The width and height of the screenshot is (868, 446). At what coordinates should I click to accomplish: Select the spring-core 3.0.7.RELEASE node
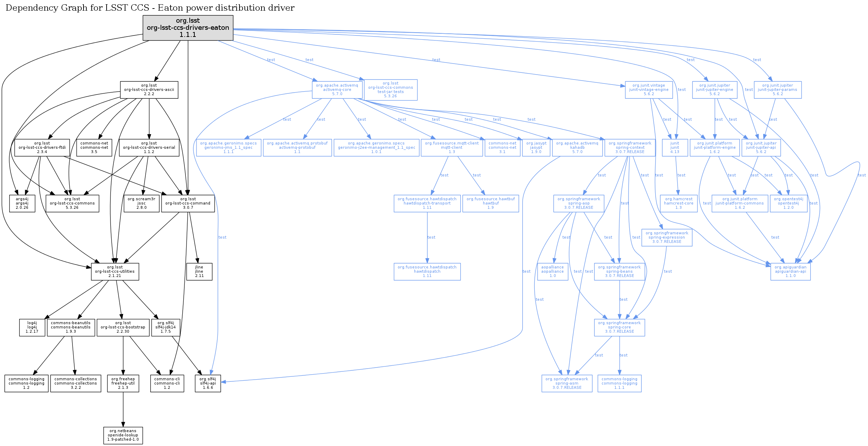tap(619, 327)
